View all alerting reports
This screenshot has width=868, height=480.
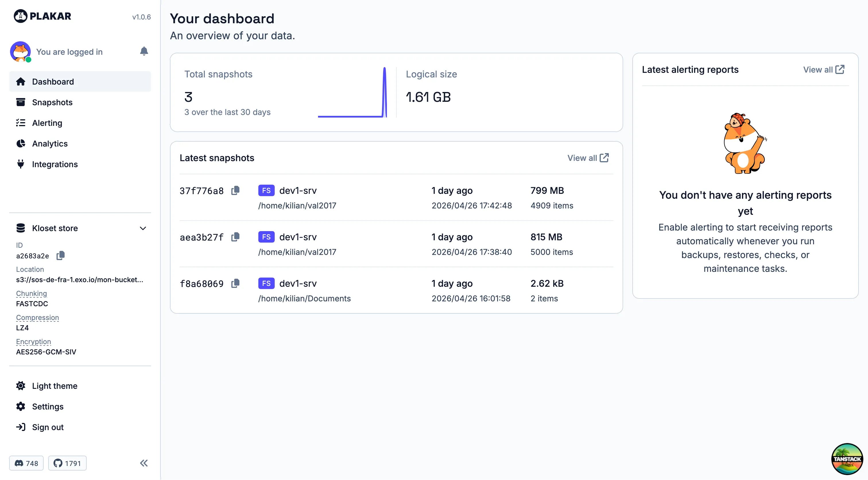coord(824,70)
